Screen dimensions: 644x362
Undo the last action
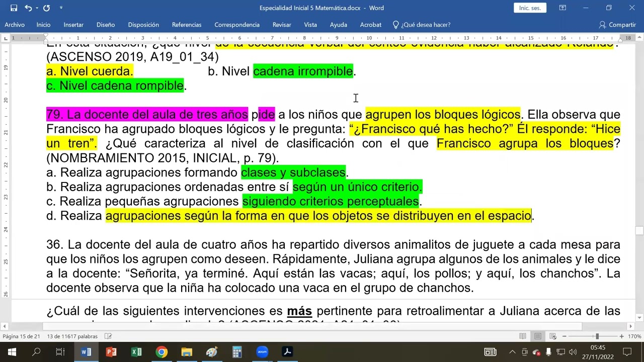(28, 8)
